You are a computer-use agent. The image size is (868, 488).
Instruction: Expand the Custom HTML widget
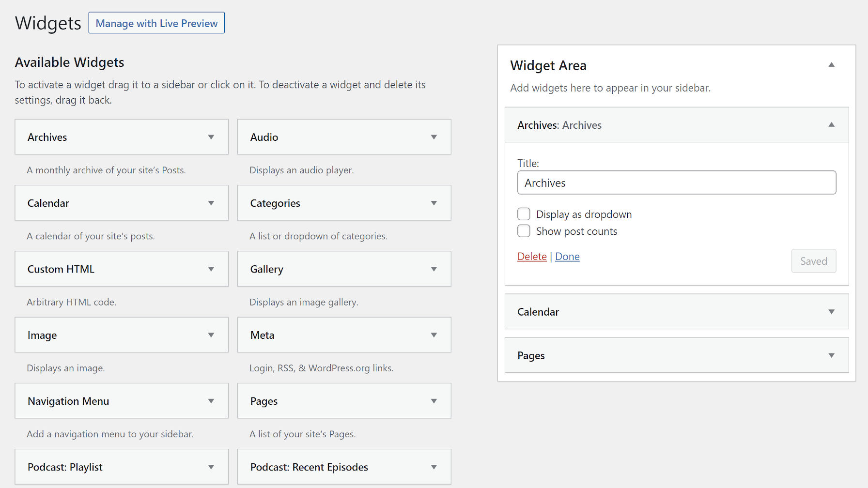coord(211,269)
